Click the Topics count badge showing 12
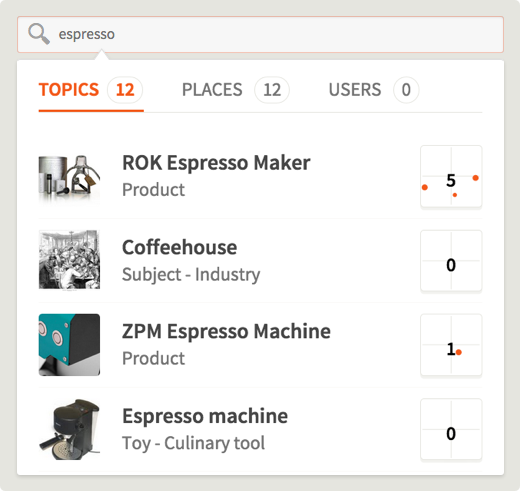The image size is (520, 491). click(x=125, y=90)
